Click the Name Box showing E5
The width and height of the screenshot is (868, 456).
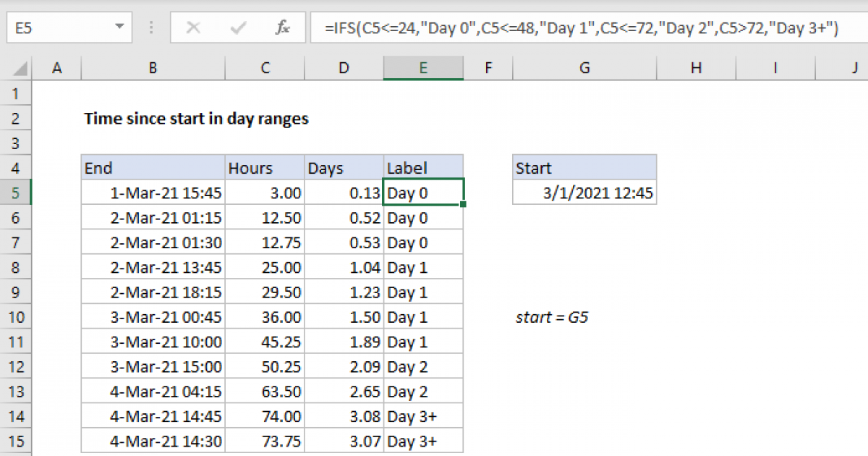tap(65, 28)
